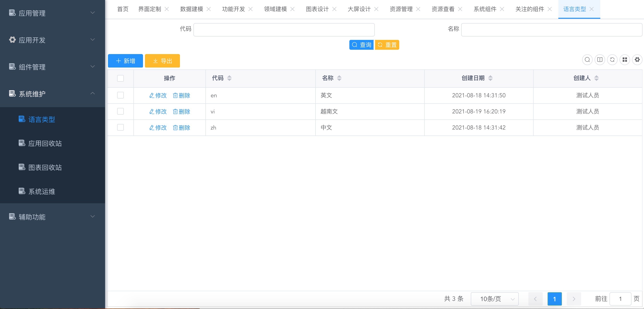Screen dimensions: 644x309
Task: Click the refresh table icon
Action: coord(612,60)
